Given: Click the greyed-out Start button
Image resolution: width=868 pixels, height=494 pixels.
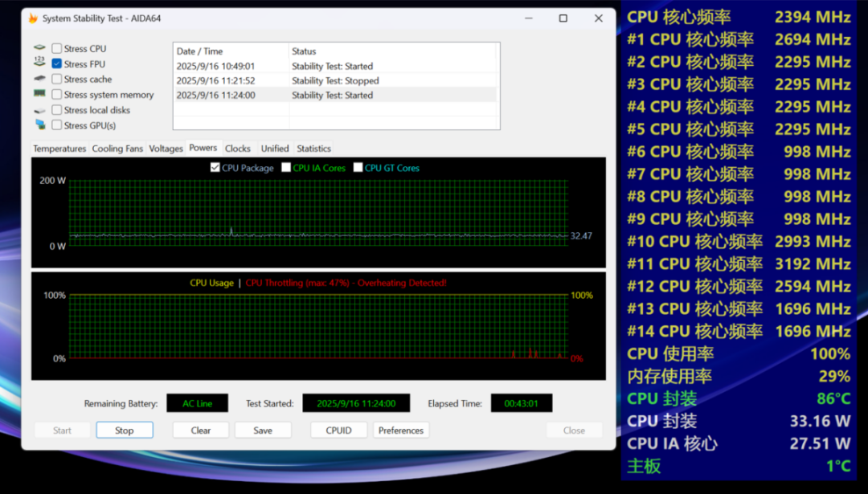Looking at the screenshot, I should 62,431.
